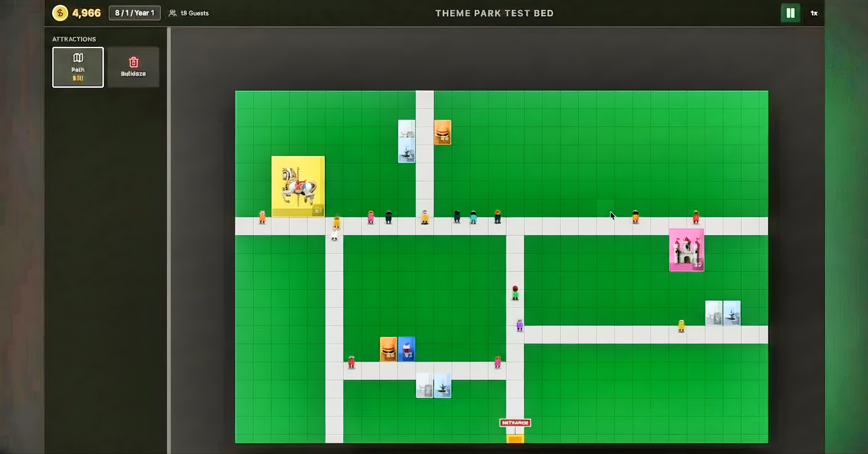Select the gray stall above the right-side path

click(714, 313)
